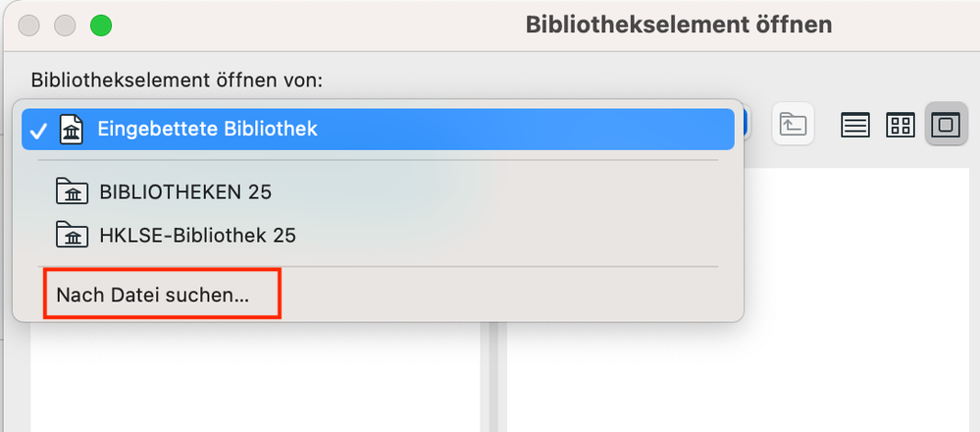Go up one folder level
Image resolution: width=980 pixels, height=432 pixels.
coord(793,125)
